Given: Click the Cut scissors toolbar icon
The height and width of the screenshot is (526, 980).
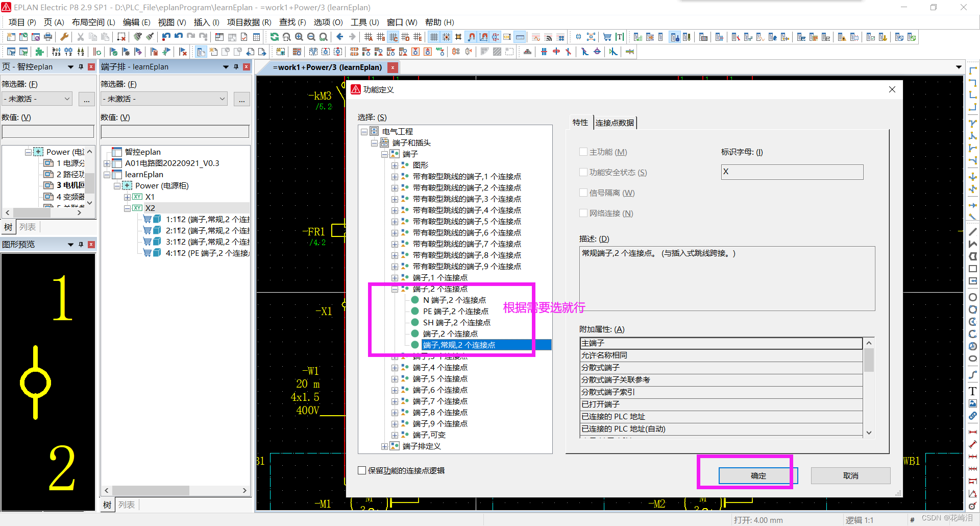Looking at the screenshot, I should point(81,37).
